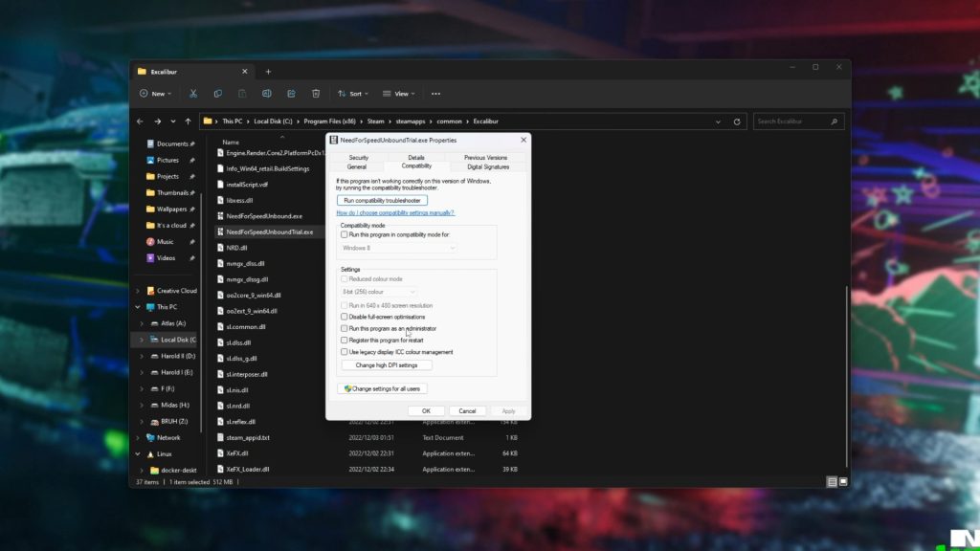Confirm with the OK button
This screenshot has width=980, height=551.
coord(426,411)
